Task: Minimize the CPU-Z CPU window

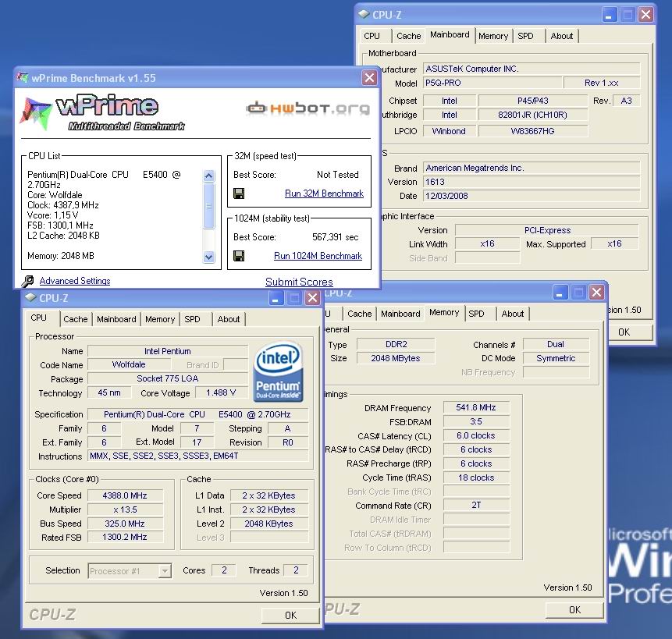Action: 276,298
